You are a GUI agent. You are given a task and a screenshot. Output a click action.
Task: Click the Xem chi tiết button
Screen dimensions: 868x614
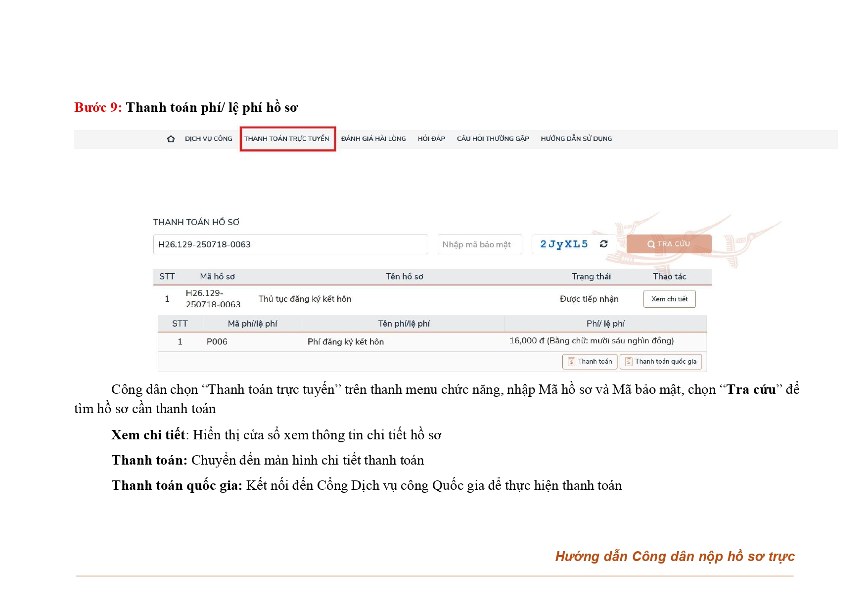tap(669, 299)
